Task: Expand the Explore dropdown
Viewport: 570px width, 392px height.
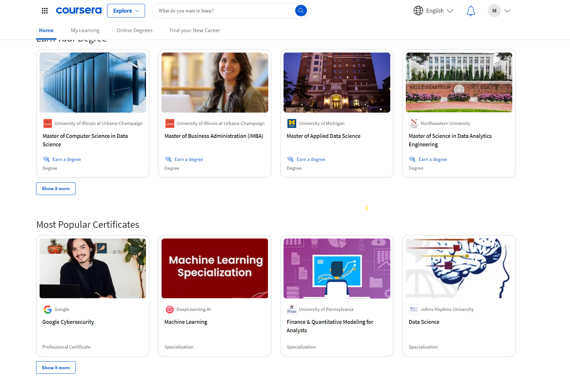Action: (x=126, y=11)
